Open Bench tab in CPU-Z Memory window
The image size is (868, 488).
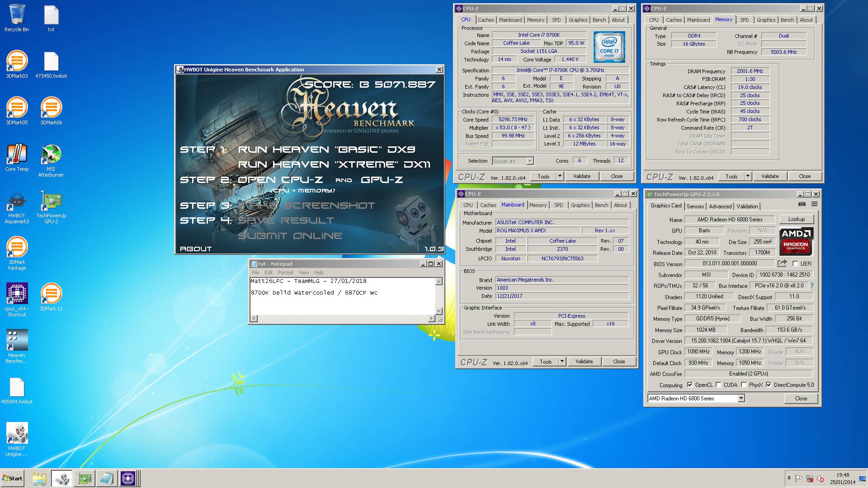coord(787,20)
